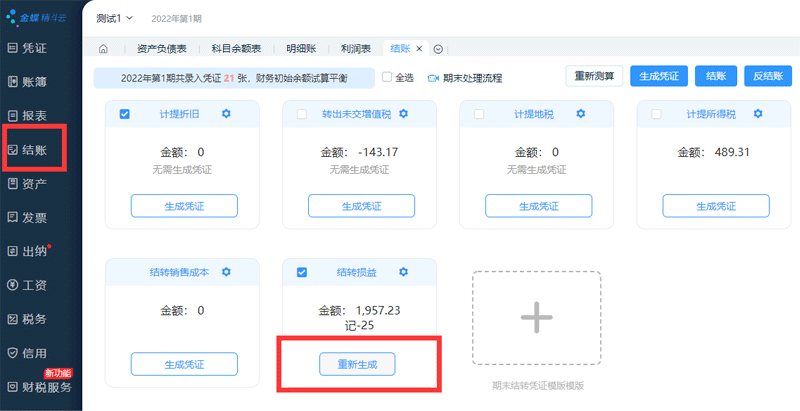Open settings gear for 转出未交增值税 card

(403, 114)
